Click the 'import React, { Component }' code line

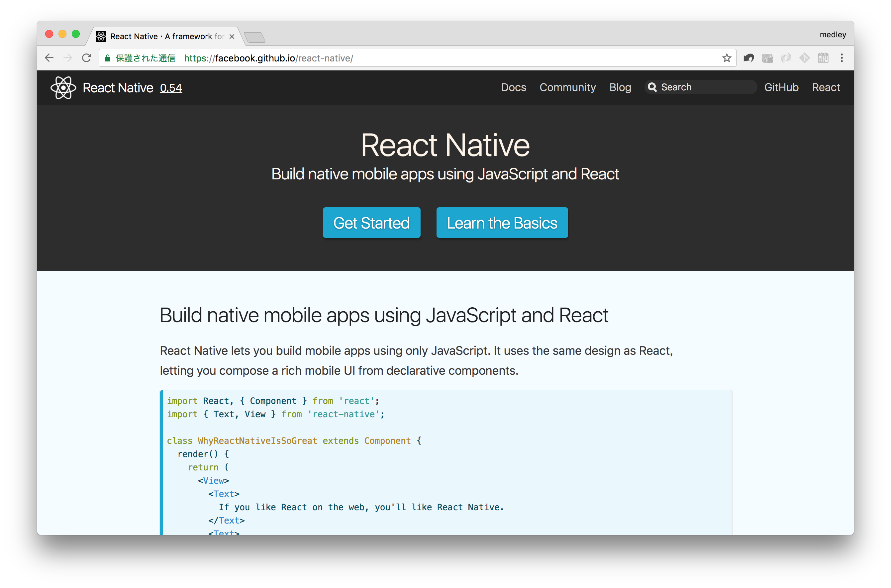click(x=273, y=401)
